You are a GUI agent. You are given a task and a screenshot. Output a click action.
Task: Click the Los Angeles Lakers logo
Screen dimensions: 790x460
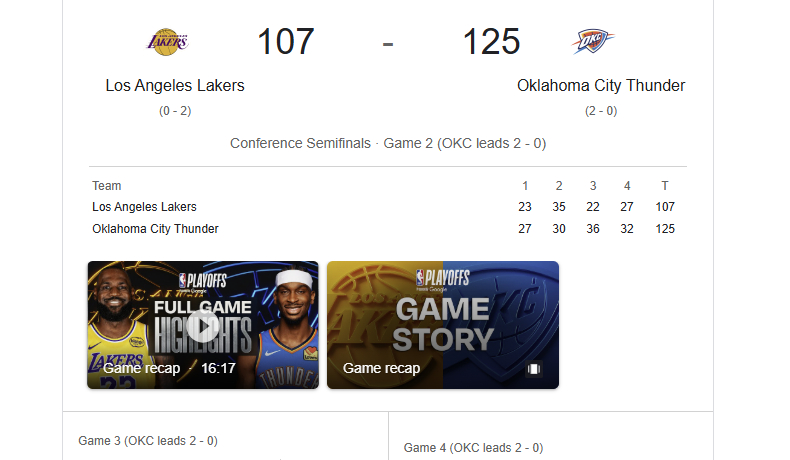point(168,42)
